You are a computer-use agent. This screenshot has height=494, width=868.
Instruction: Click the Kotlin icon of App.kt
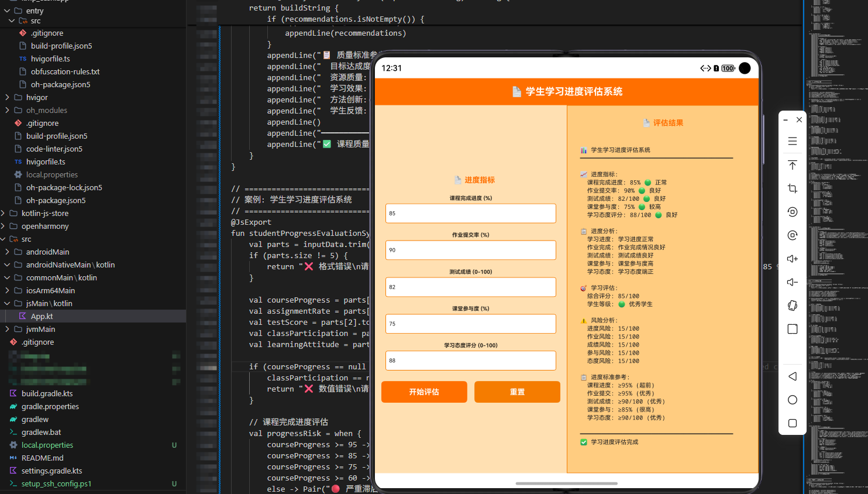coord(23,316)
